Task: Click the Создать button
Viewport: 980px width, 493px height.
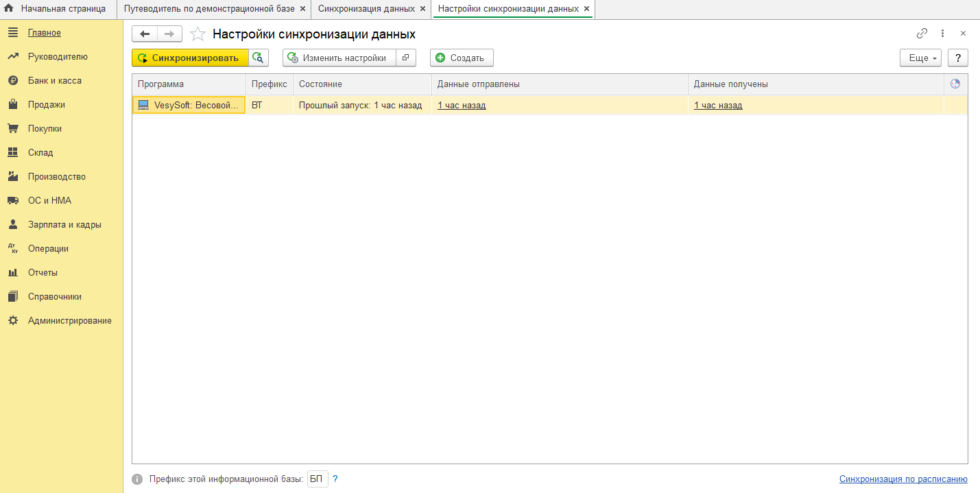Action: [461, 58]
